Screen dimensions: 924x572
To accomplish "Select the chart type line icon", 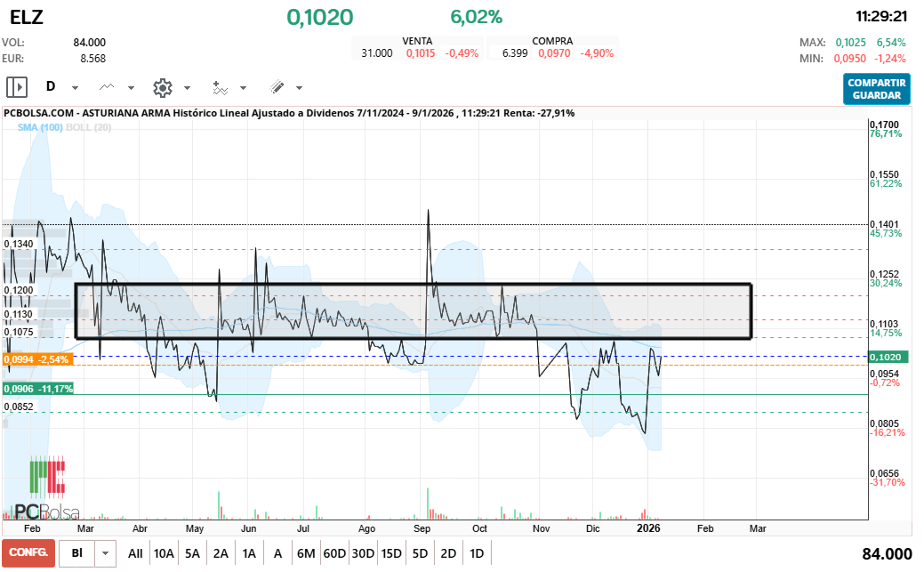I will tap(106, 86).
